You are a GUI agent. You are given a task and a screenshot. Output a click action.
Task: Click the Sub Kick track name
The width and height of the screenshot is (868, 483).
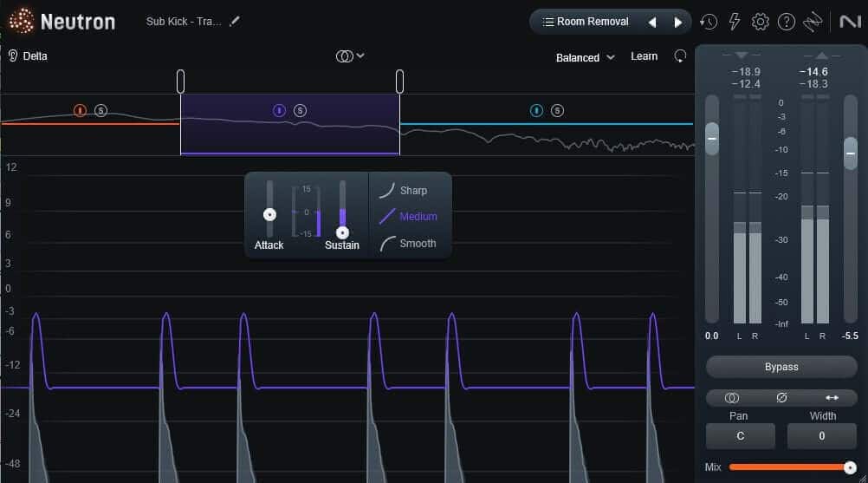tap(184, 21)
